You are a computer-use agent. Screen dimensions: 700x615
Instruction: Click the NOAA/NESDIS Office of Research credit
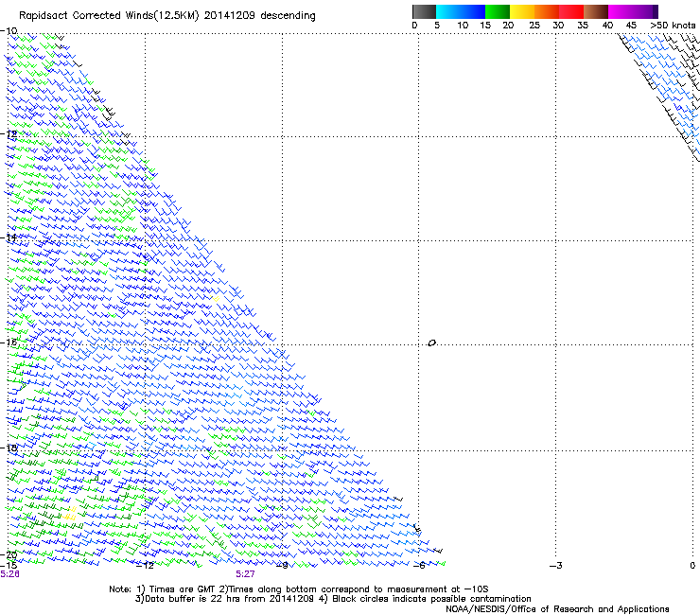point(557,609)
